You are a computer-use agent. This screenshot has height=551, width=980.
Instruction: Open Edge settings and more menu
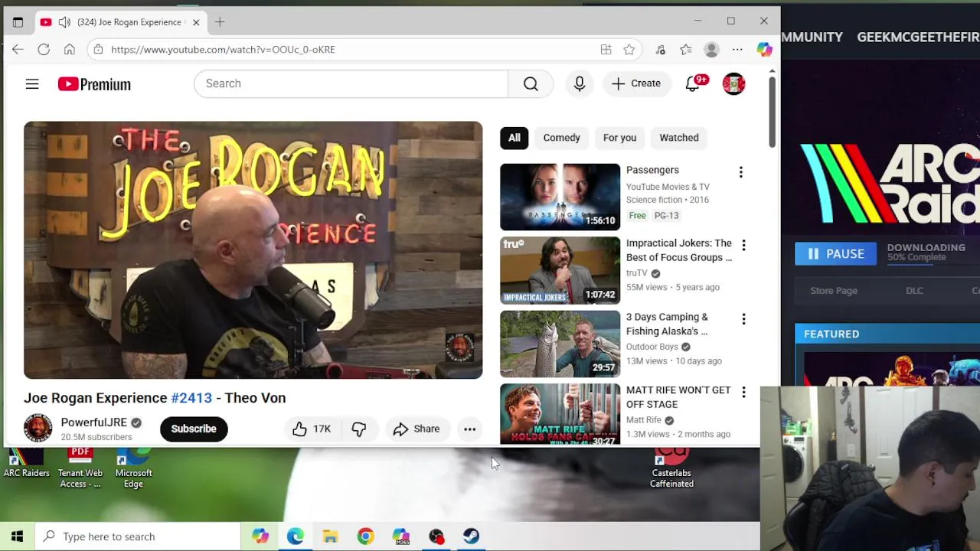tap(737, 50)
